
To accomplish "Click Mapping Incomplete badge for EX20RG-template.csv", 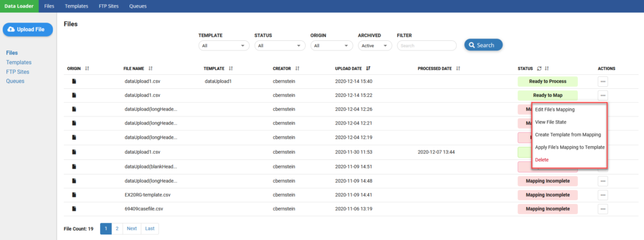I will click(548, 195).
